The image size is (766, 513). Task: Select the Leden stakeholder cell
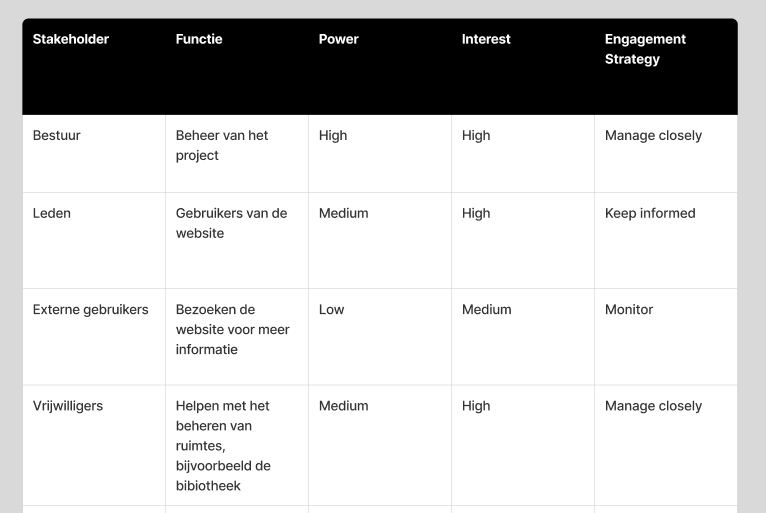click(52, 214)
